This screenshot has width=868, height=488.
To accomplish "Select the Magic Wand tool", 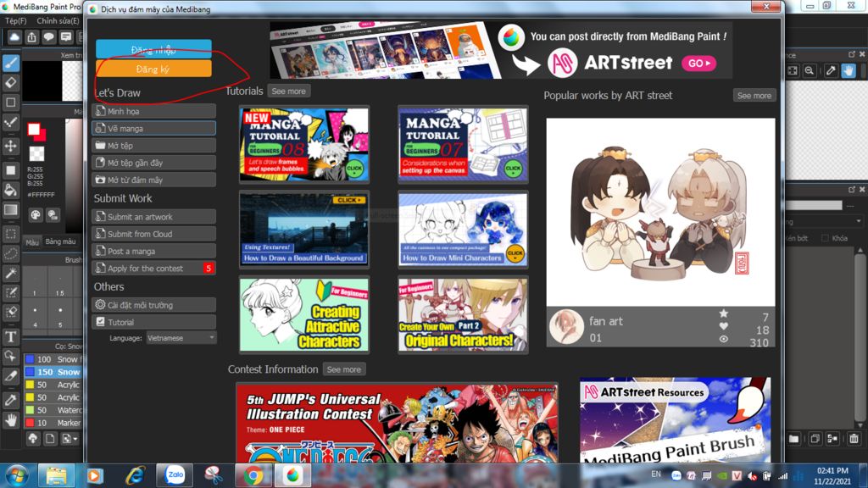I will [10, 274].
